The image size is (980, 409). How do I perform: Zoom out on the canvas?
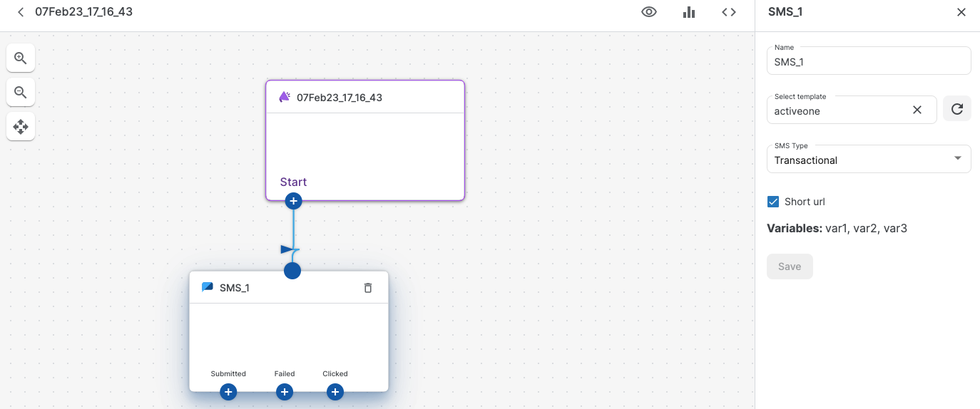pos(21,92)
